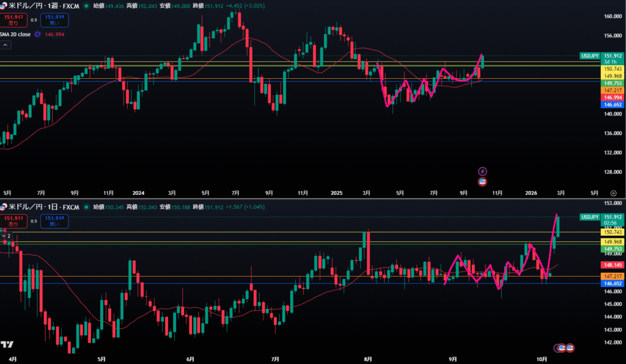Image resolution: width=626 pixels, height=364 pixels.
Task: Click the rightmost US flag event on daily chart
Action: click(570, 348)
